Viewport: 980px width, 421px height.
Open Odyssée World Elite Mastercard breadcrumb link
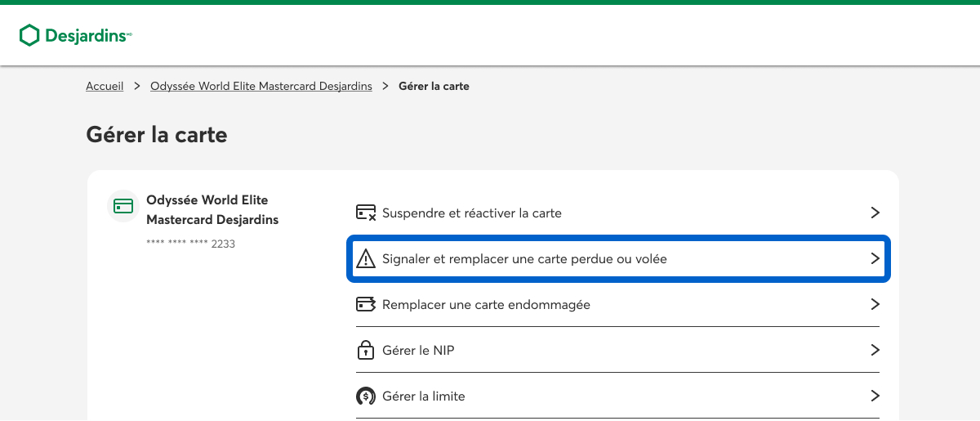[x=261, y=86]
